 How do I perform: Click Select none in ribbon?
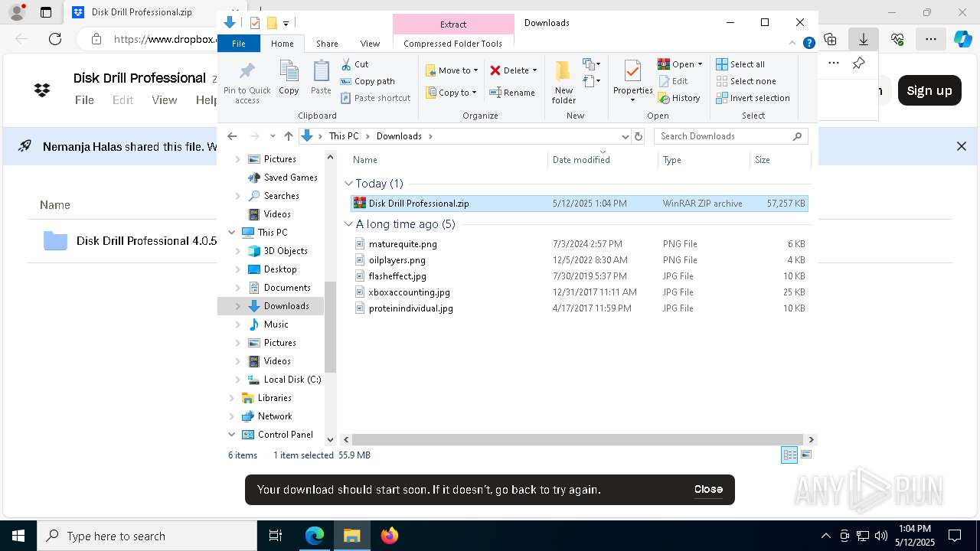746,81
